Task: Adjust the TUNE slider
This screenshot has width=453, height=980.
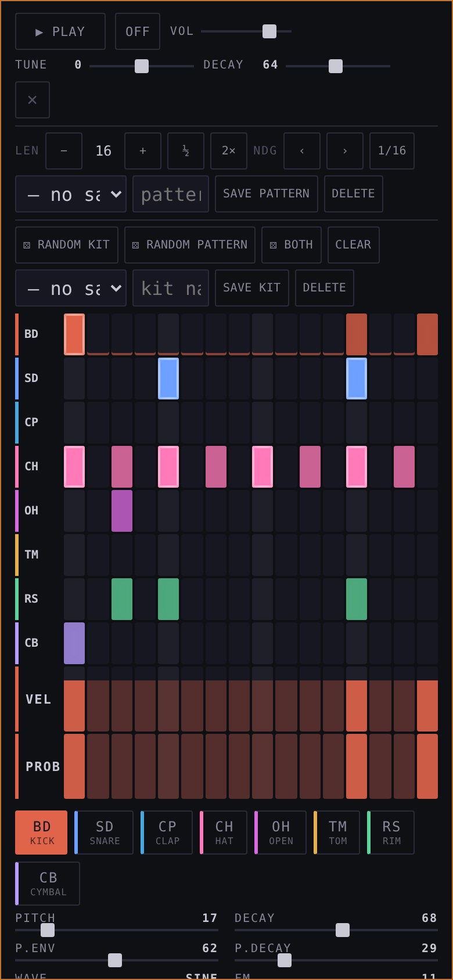Action: (x=142, y=66)
